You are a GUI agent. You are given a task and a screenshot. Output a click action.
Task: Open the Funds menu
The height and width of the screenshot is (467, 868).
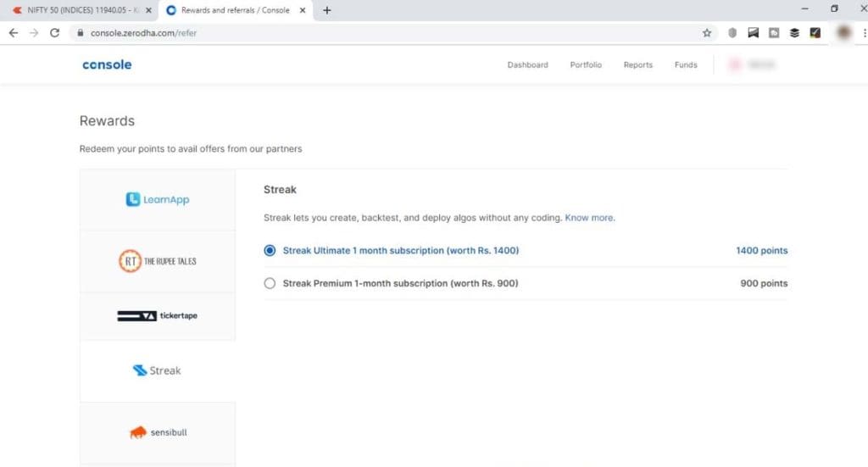point(686,64)
